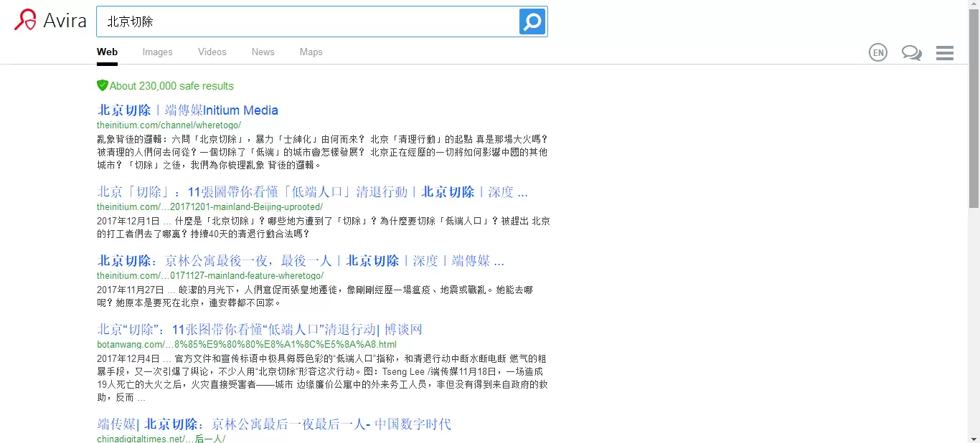The image size is (980, 443).
Task: Click into the search box with 北京切除
Action: point(307,22)
